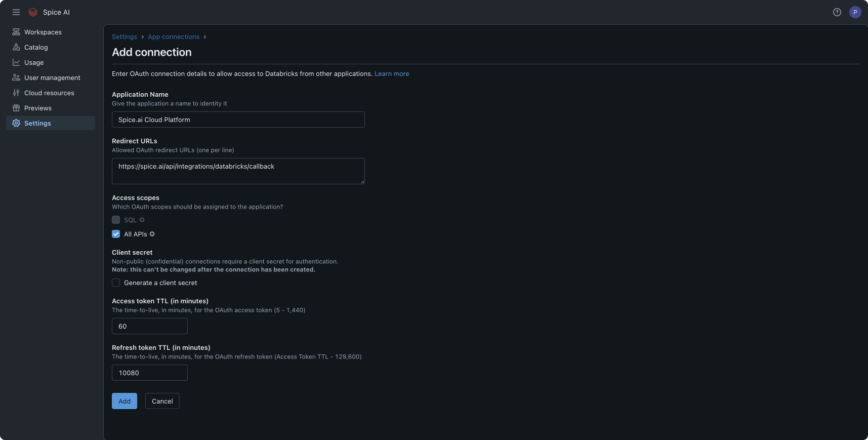Cancel adding the connection
Screen dimensions: 868x440
(x=162, y=401)
